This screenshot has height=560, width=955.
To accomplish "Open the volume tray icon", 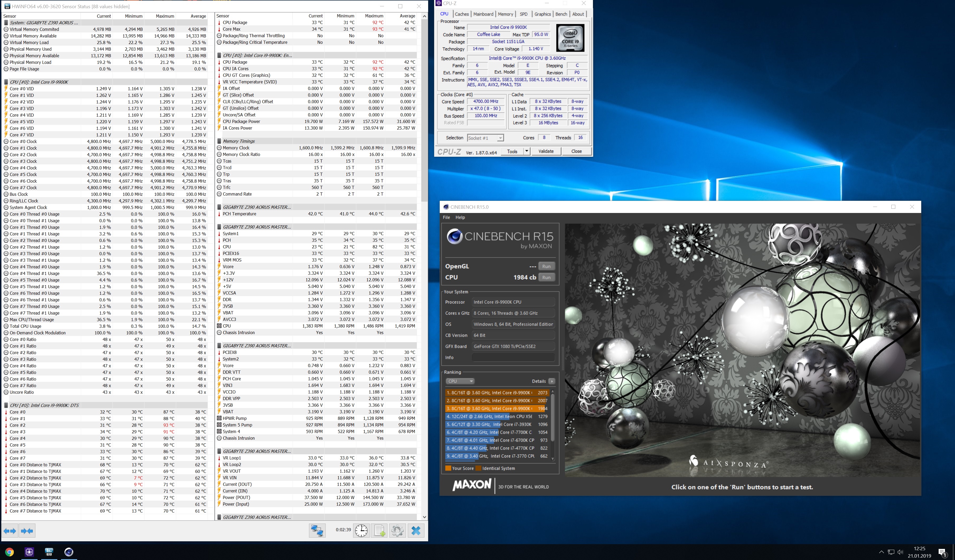I will pyautogui.click(x=900, y=552).
